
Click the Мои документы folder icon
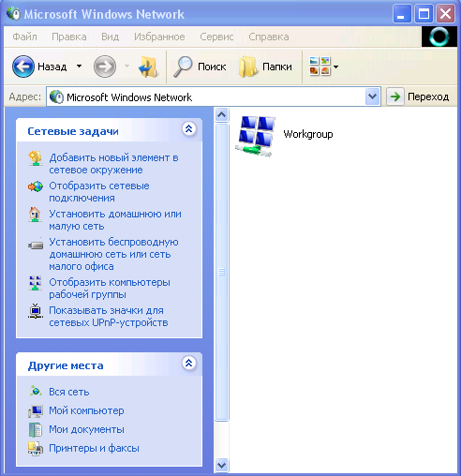tap(36, 429)
